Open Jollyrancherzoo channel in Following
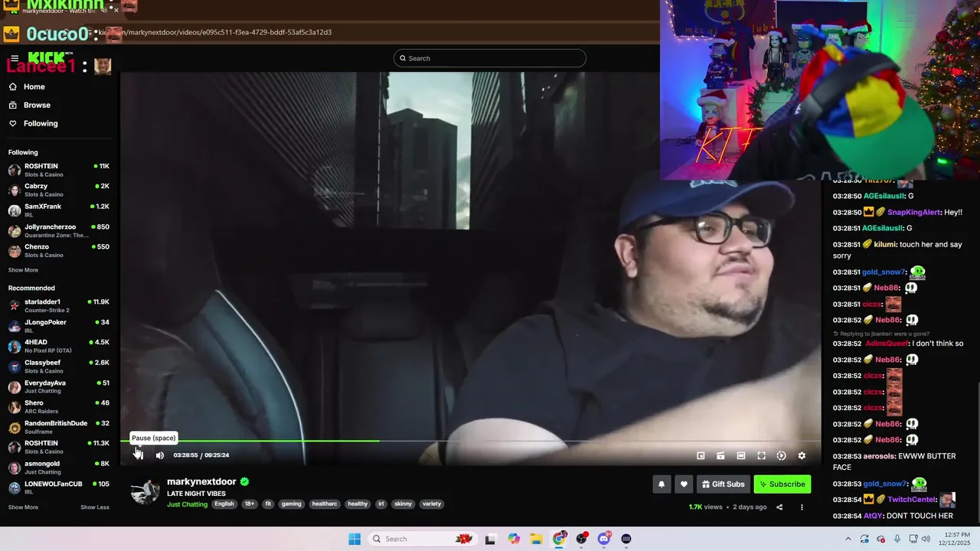 click(59, 230)
